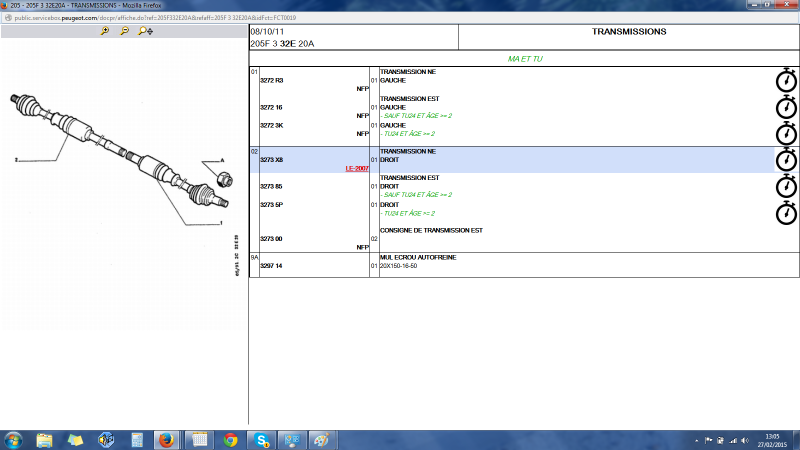
Task: Click the site identity icon in address bar
Action: coord(8,18)
